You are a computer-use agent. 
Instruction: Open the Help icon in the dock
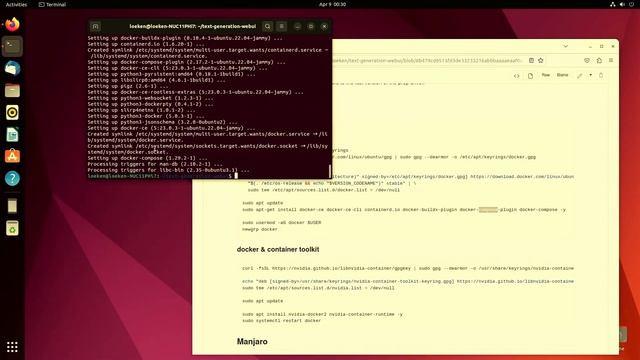click(12, 178)
